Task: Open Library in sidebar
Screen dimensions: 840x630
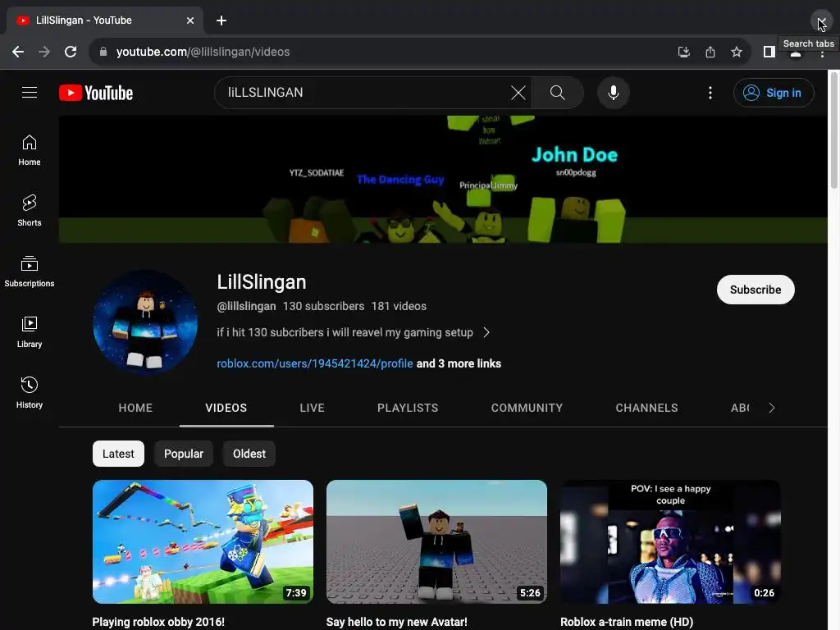Action: (30, 332)
